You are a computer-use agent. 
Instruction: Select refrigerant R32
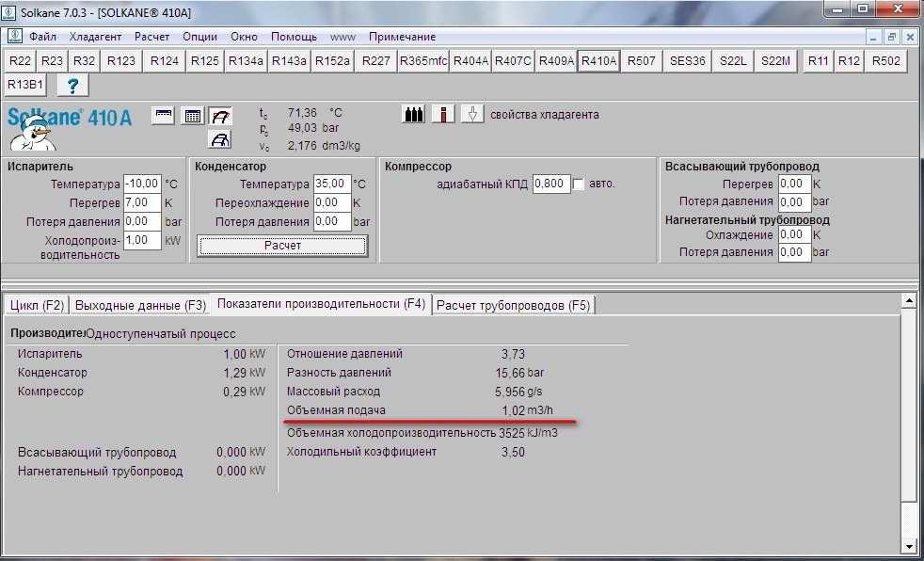(x=85, y=60)
